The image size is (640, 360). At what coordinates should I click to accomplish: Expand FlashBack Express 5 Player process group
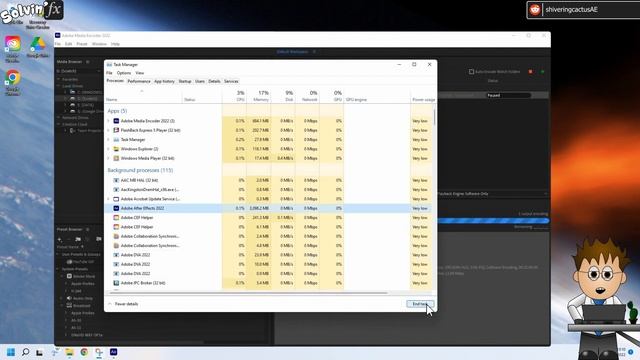tap(108, 130)
